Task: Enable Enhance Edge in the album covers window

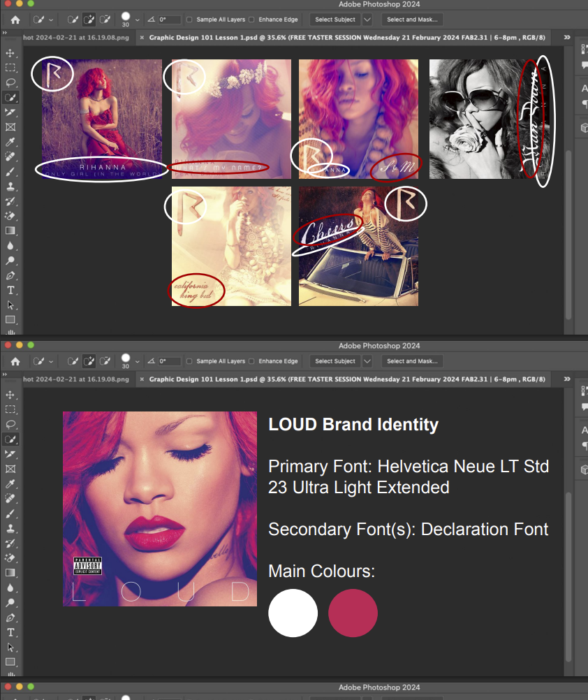Action: pyautogui.click(x=251, y=20)
